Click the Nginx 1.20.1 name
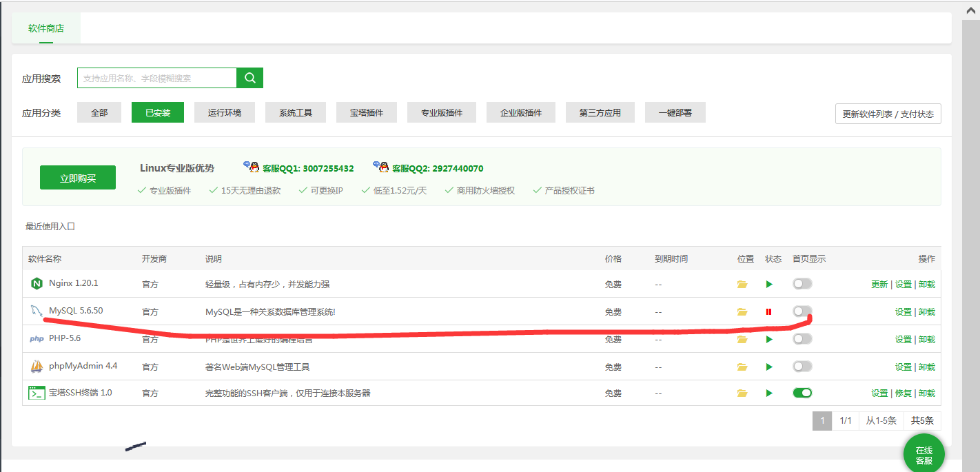Screen dimensions: 980x472 tap(74, 283)
